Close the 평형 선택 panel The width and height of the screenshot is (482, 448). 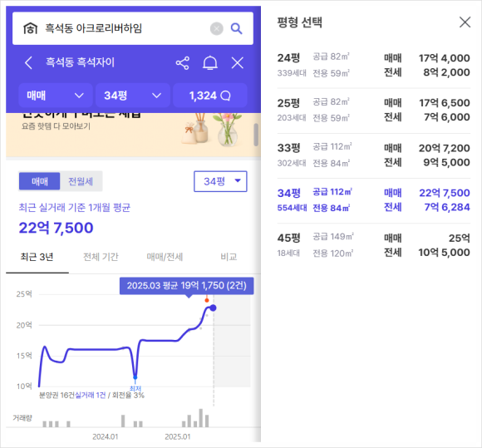[465, 22]
